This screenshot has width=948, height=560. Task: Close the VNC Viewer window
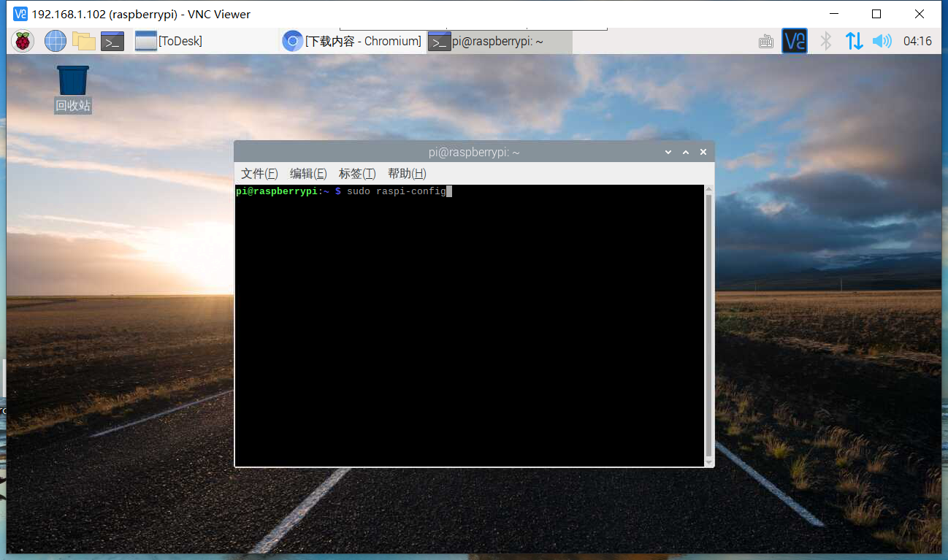[920, 14]
